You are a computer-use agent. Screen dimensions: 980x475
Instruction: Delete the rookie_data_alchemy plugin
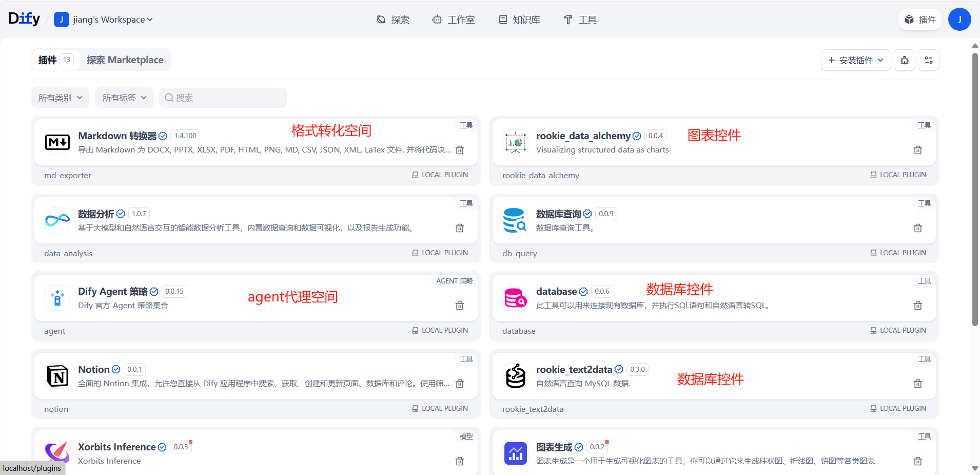pos(918,150)
